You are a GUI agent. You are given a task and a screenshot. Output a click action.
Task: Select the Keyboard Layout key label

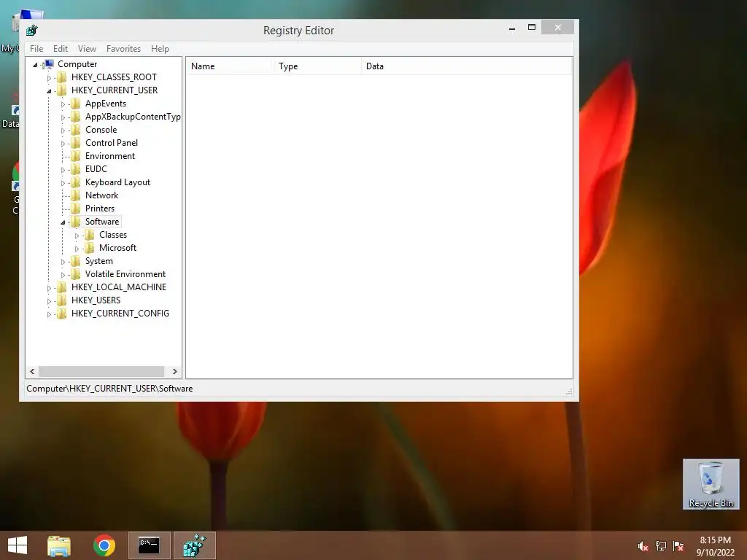click(x=117, y=182)
